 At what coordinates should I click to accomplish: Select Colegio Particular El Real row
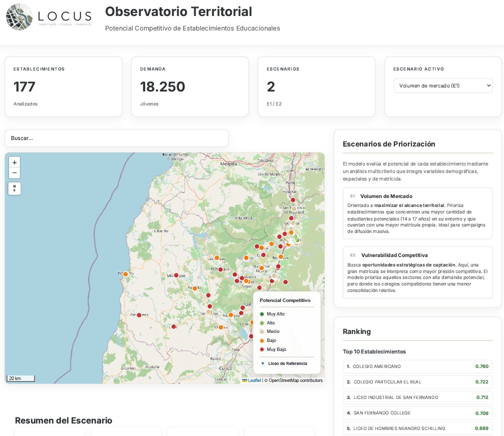pyautogui.click(x=417, y=382)
